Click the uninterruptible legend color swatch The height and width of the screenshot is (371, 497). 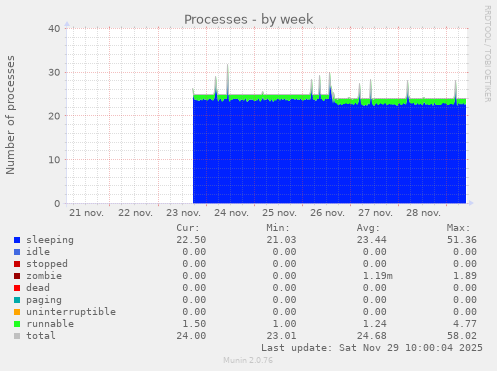point(17,312)
